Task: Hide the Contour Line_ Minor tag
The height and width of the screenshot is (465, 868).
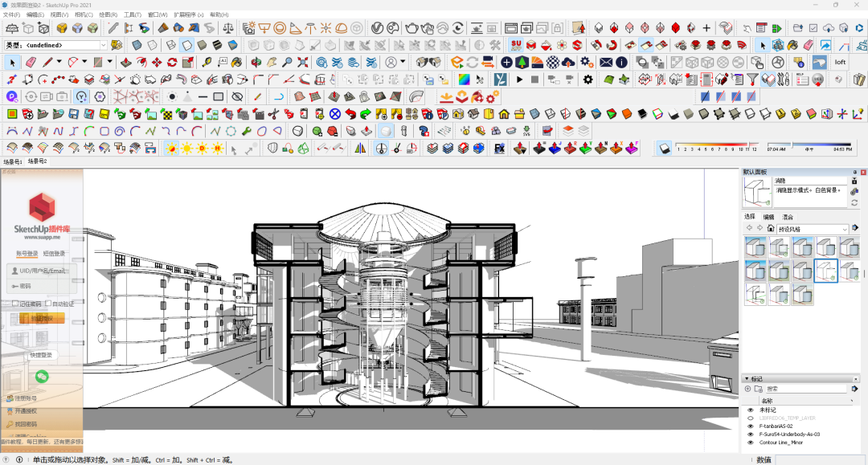Action: coord(751,443)
